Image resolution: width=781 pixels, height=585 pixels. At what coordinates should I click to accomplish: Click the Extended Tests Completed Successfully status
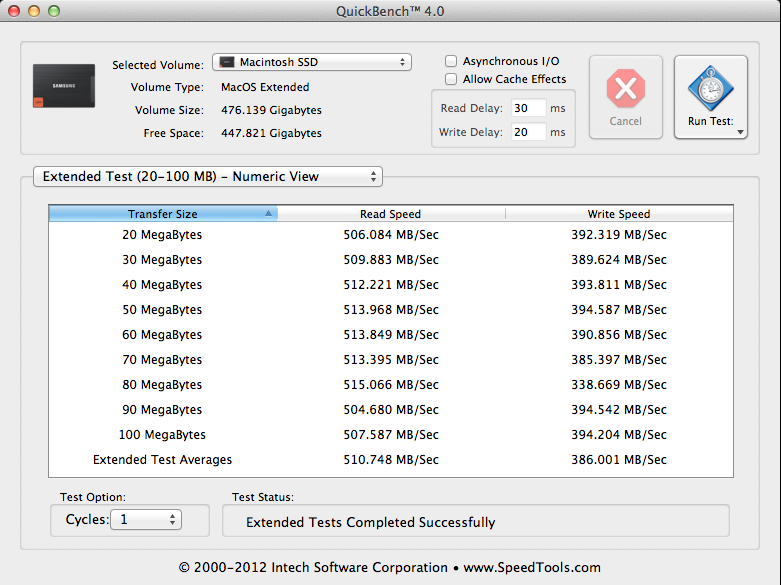tap(371, 522)
